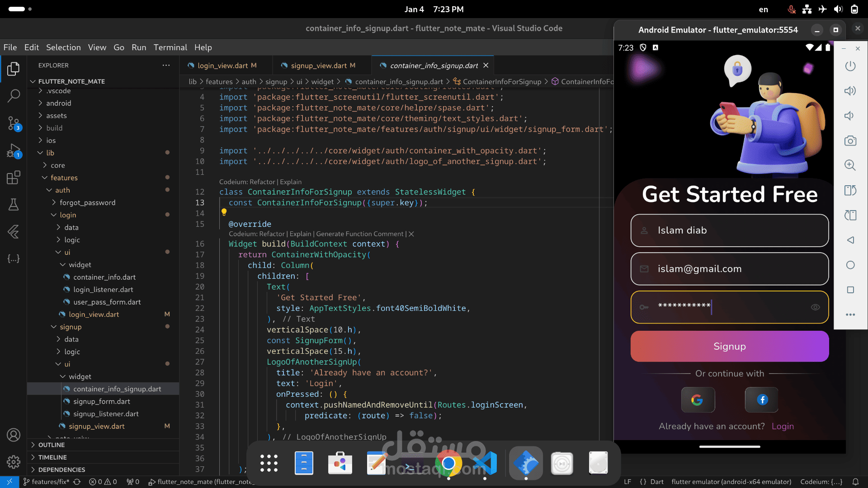Image resolution: width=868 pixels, height=488 pixels.
Task: Click the emulator volume down button
Action: (x=849, y=116)
